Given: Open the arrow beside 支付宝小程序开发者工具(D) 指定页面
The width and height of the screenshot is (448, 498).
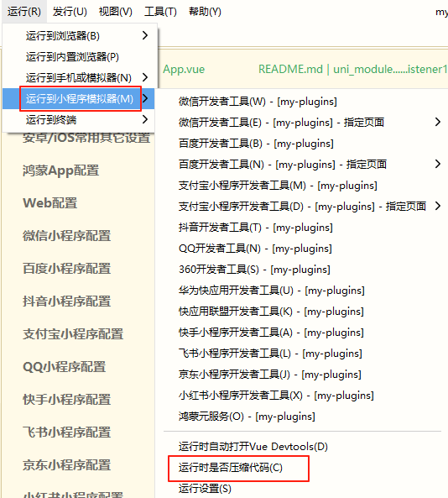Looking at the screenshot, I should pyautogui.click(x=438, y=206).
